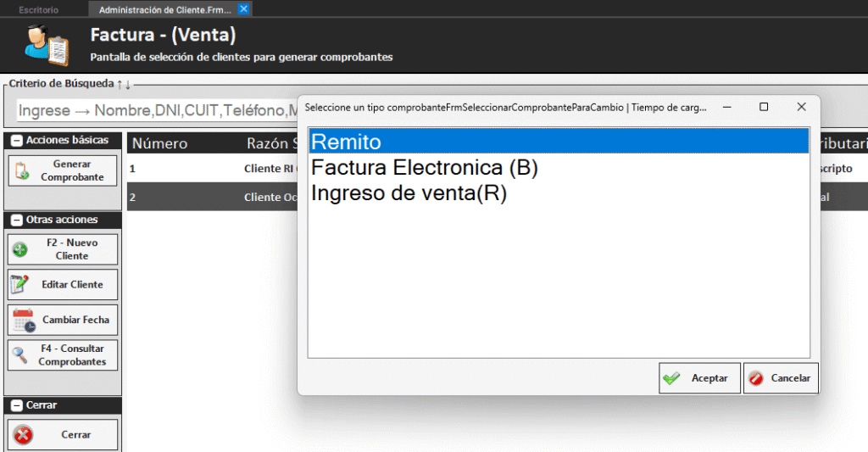Collapse the Acciones básicas section
Viewport: 868px width, 452px height.
pos(15,140)
